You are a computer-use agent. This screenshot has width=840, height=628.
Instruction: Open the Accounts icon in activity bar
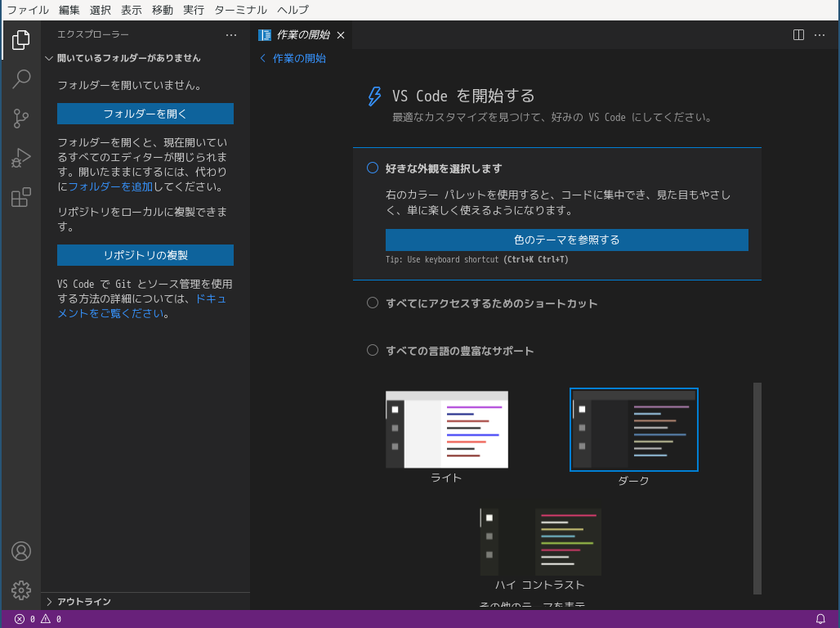[x=21, y=551]
